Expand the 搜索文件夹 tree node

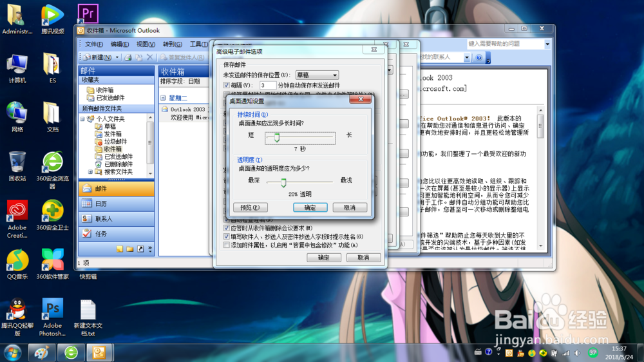click(x=90, y=172)
